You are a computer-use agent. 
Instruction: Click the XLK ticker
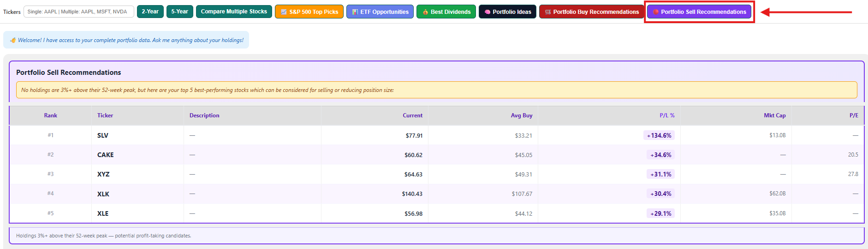pos(103,194)
